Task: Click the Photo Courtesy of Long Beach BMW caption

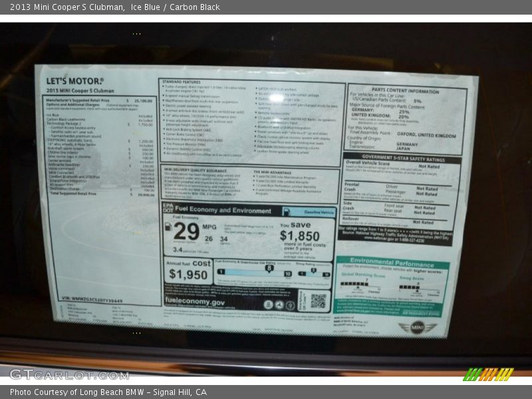Action: pos(108,392)
